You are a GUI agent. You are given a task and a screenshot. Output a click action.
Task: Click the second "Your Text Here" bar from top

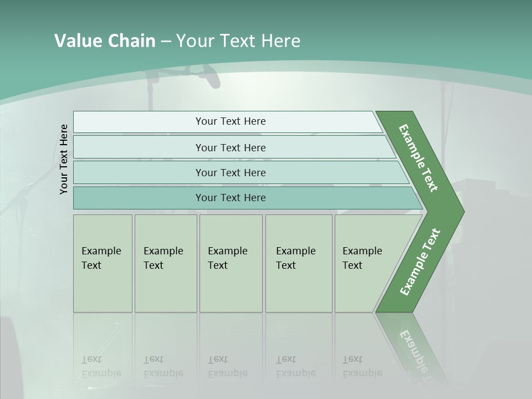[230, 147]
